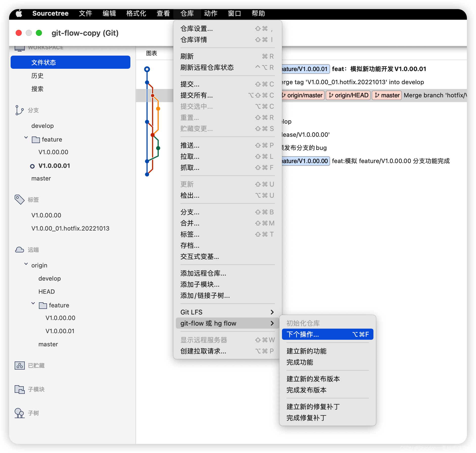Select 存档... menu entry

227,245
